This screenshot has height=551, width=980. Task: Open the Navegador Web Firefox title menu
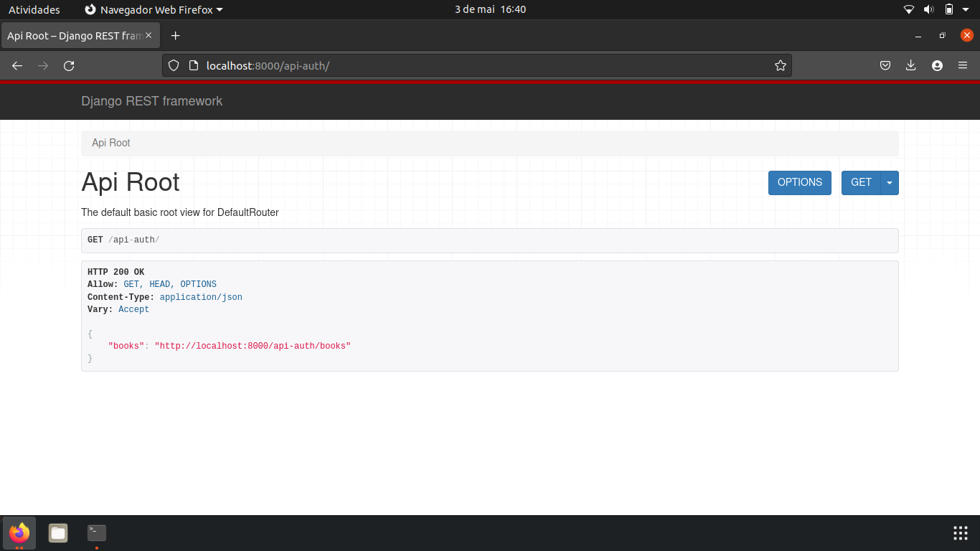click(x=153, y=9)
